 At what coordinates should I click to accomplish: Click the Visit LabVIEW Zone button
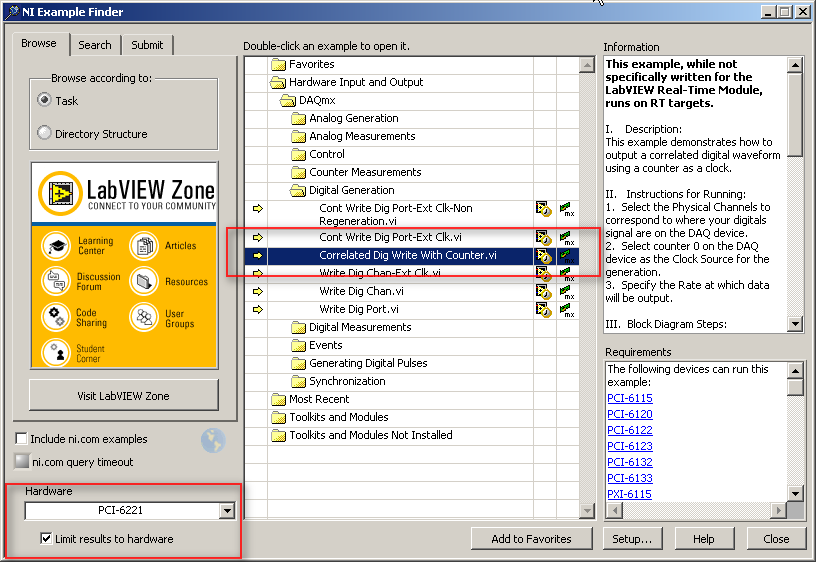[124, 395]
